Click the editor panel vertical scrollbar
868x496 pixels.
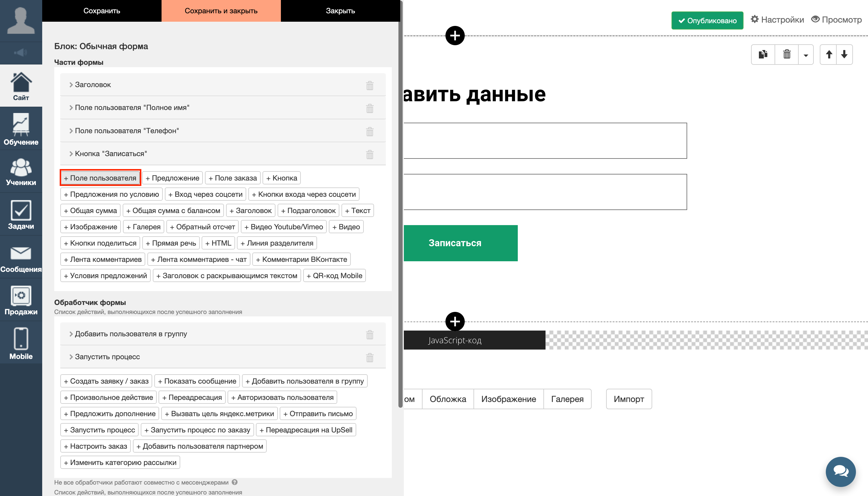click(401, 204)
